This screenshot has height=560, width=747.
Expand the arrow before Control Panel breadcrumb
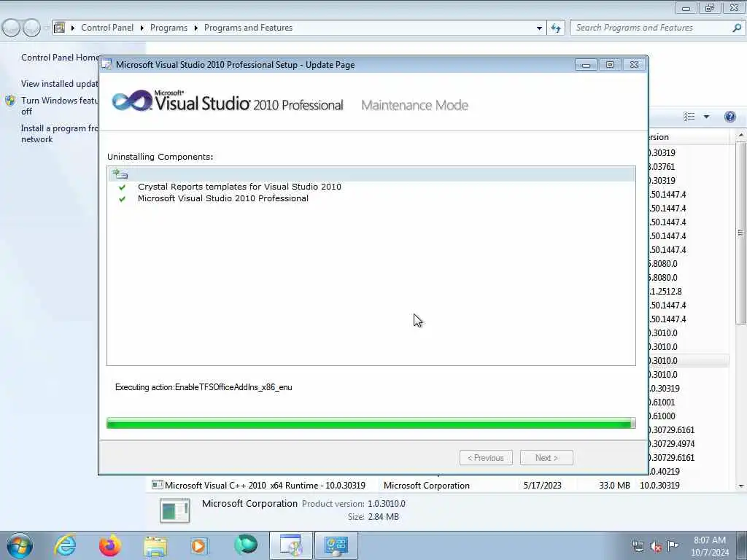pyautogui.click(x=73, y=28)
